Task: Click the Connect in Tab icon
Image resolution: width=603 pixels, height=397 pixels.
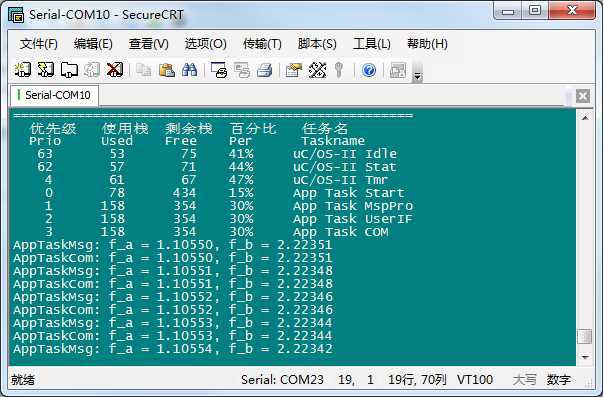Action: (x=69, y=70)
